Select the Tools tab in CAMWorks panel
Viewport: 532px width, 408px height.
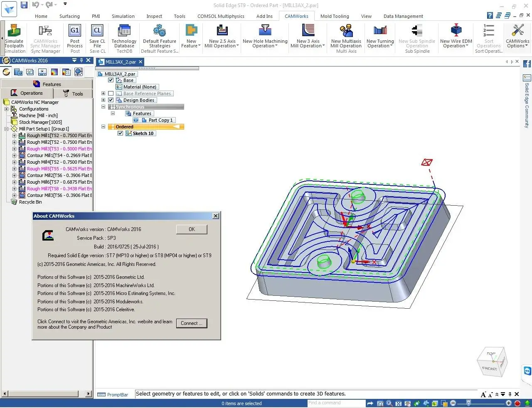point(73,93)
